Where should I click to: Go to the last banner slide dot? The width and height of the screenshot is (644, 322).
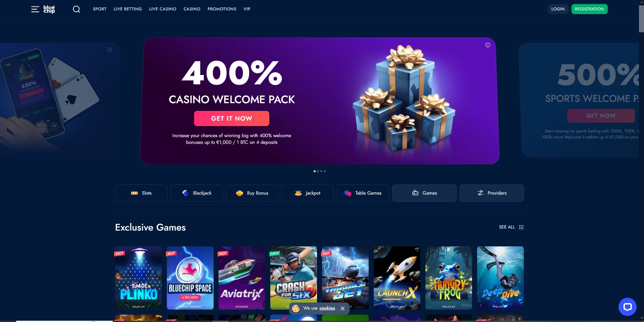325,171
